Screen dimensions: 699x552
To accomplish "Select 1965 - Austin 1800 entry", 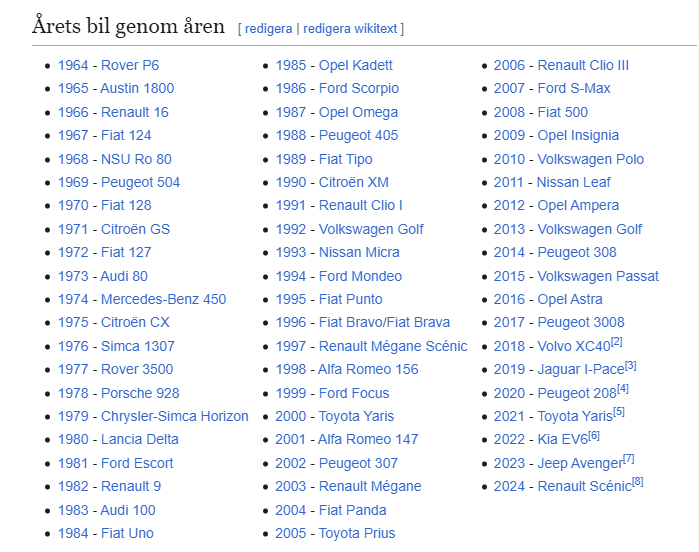I will [x=116, y=88].
